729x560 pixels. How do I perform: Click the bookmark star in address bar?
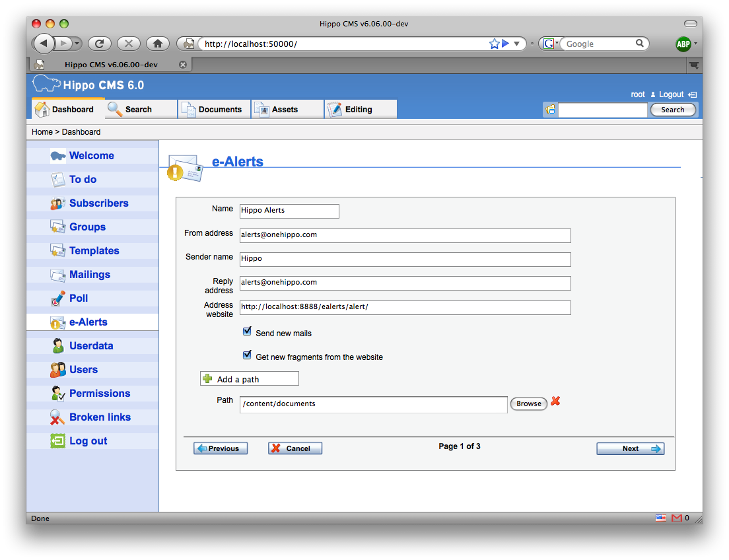click(494, 44)
